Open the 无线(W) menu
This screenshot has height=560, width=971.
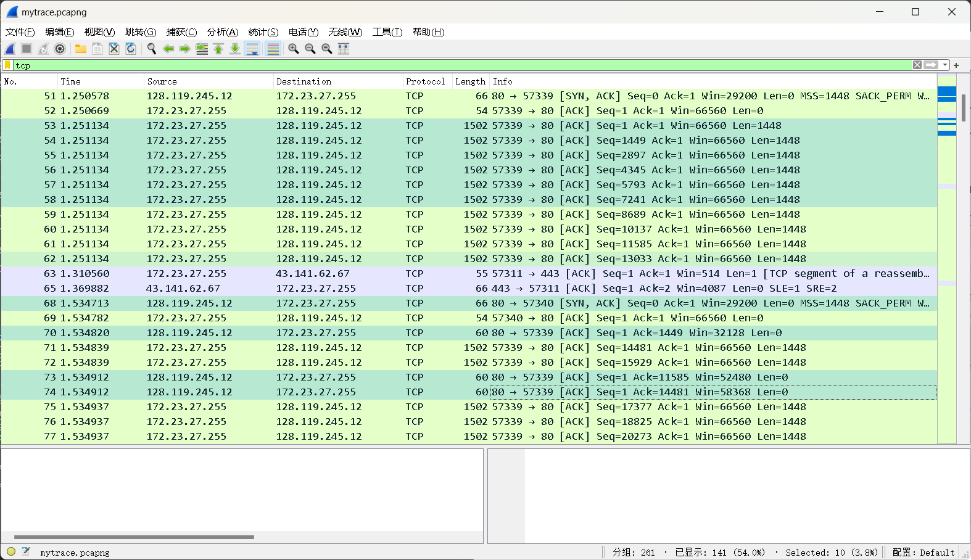pyautogui.click(x=345, y=32)
